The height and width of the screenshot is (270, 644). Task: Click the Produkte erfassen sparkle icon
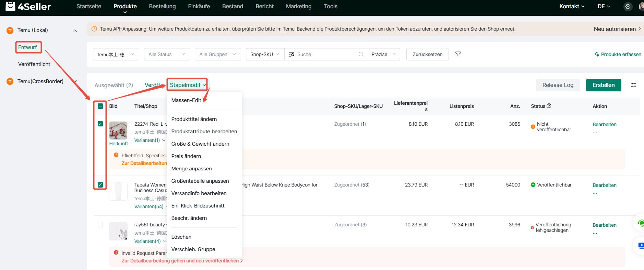(x=597, y=54)
